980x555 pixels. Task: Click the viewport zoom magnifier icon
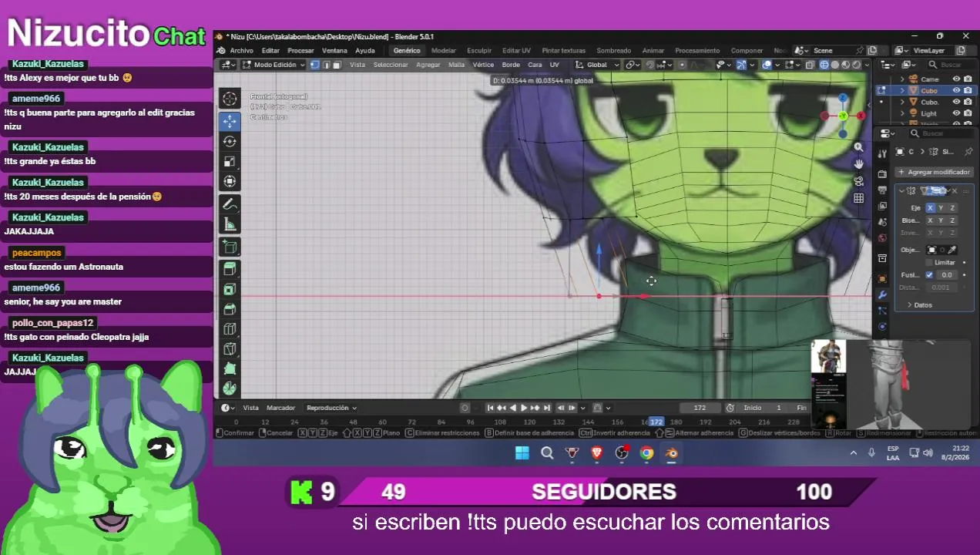click(858, 147)
